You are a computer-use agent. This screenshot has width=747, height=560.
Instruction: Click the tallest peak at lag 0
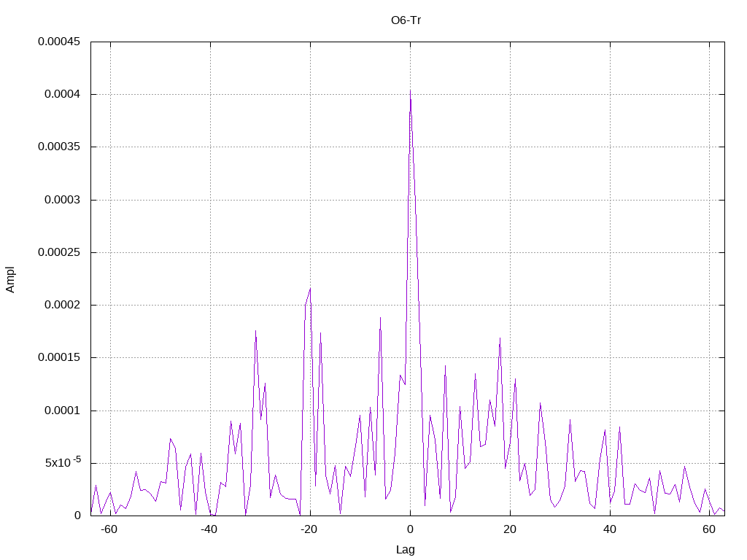[x=410, y=90]
